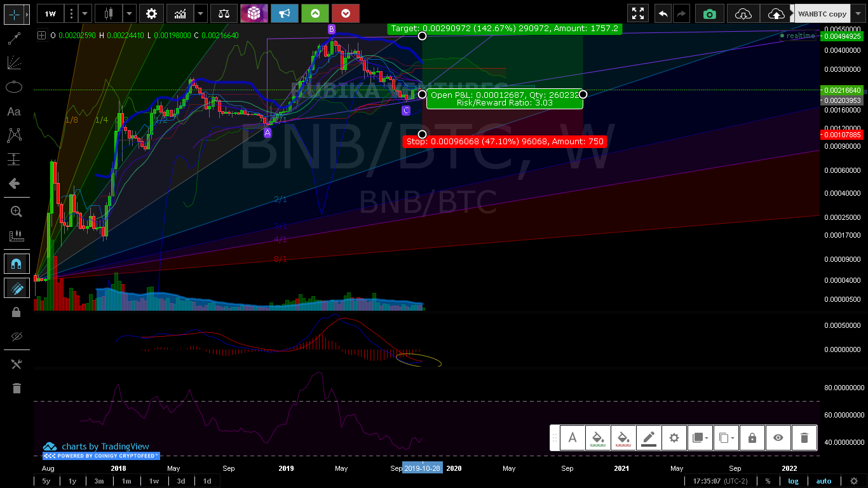Open chart settings gear in top toolbar
Viewport: 868px width, 488px height.
point(151,13)
